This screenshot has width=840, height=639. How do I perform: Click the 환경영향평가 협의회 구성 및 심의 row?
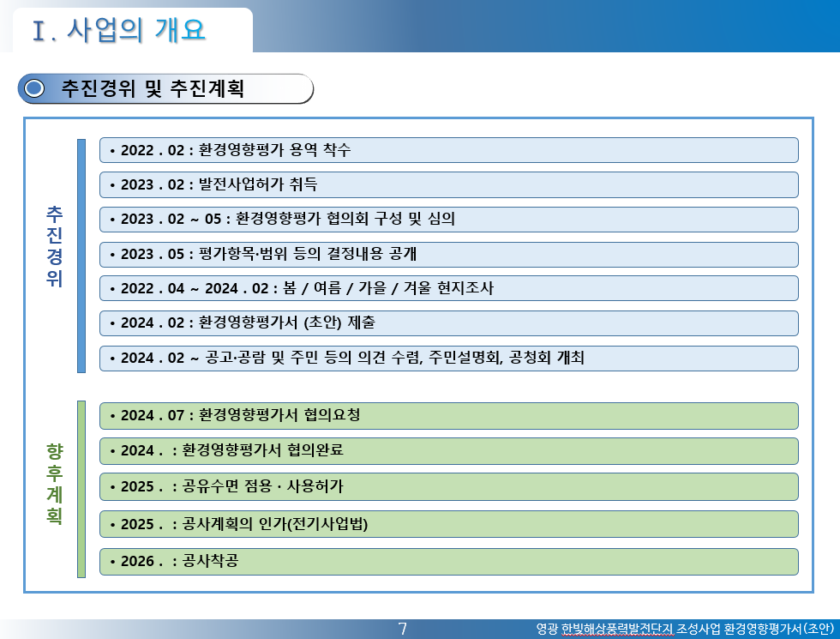point(449,220)
